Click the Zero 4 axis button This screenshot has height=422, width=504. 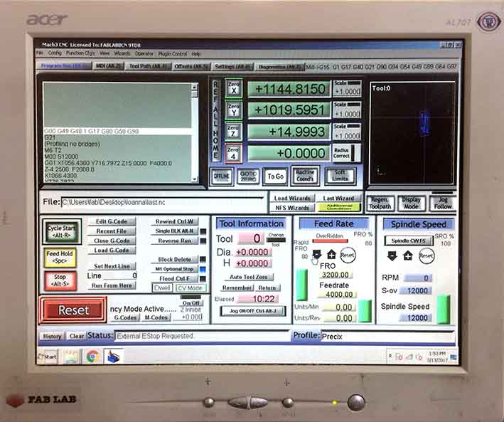(x=234, y=153)
